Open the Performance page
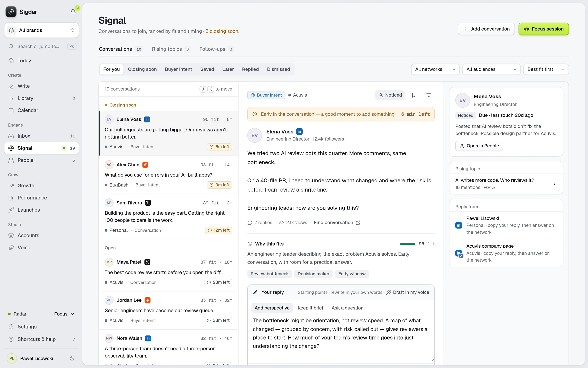Viewport: 588px width, 368px height. tap(41, 198)
